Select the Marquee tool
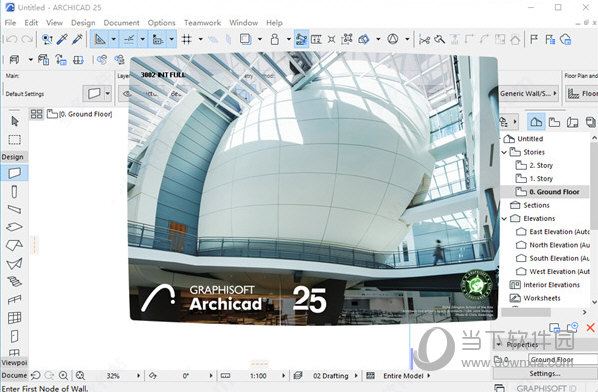This screenshot has width=598, height=392. click(14, 140)
